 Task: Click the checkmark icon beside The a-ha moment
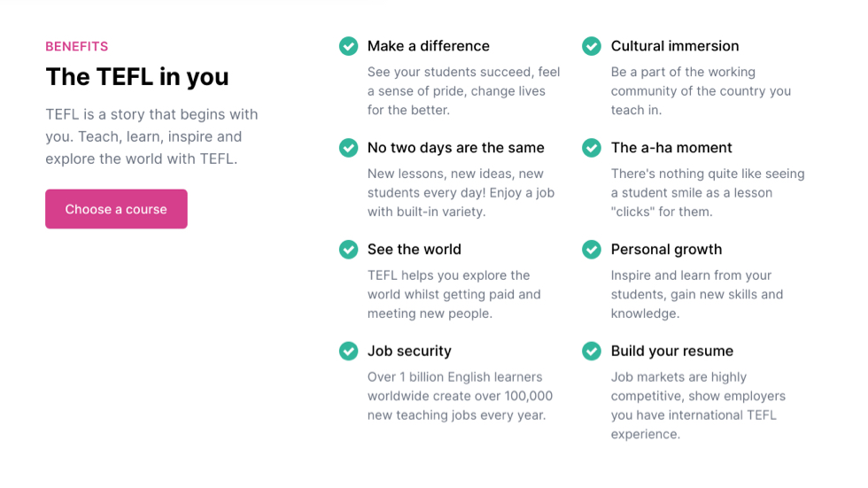[x=592, y=148]
